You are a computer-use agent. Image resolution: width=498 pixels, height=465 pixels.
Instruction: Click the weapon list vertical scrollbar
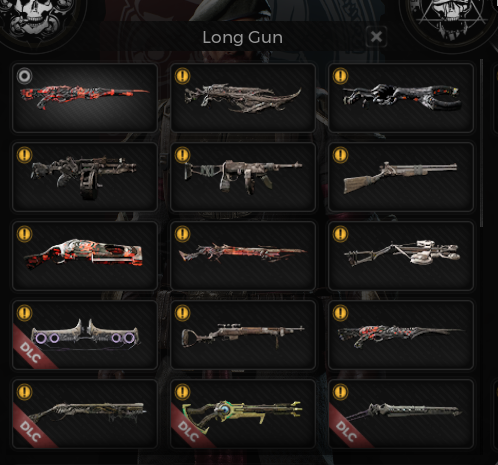coord(481,143)
